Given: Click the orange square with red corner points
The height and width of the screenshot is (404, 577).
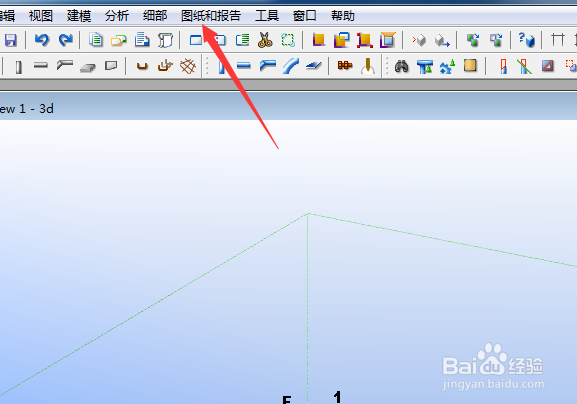Looking at the screenshot, I should [364, 40].
